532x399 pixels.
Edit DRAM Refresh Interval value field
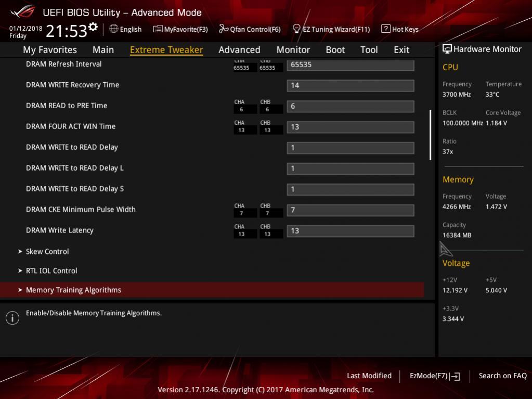[351, 65]
